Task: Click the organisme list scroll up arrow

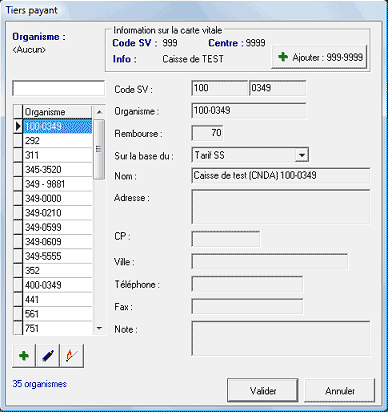Action: pos(99,112)
